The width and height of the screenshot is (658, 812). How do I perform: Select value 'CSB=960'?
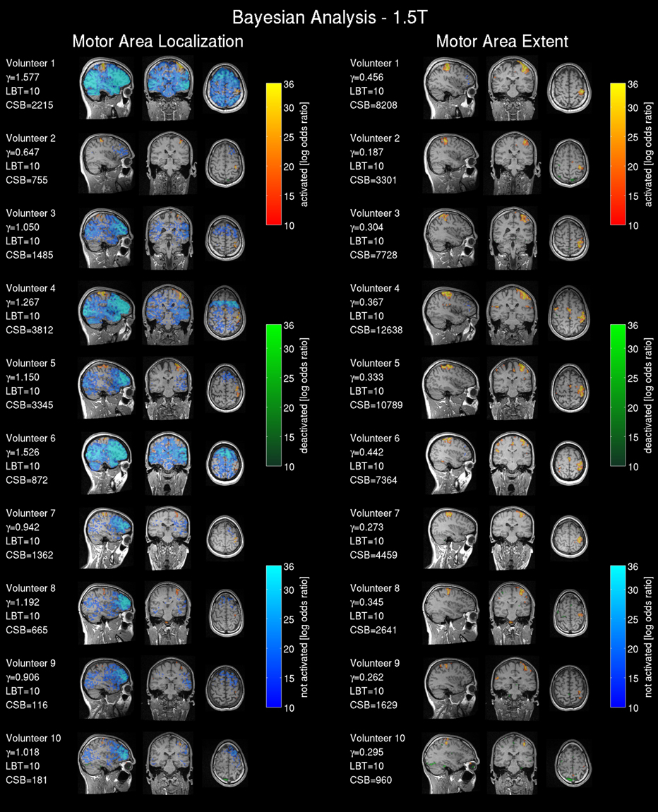[x=371, y=780]
